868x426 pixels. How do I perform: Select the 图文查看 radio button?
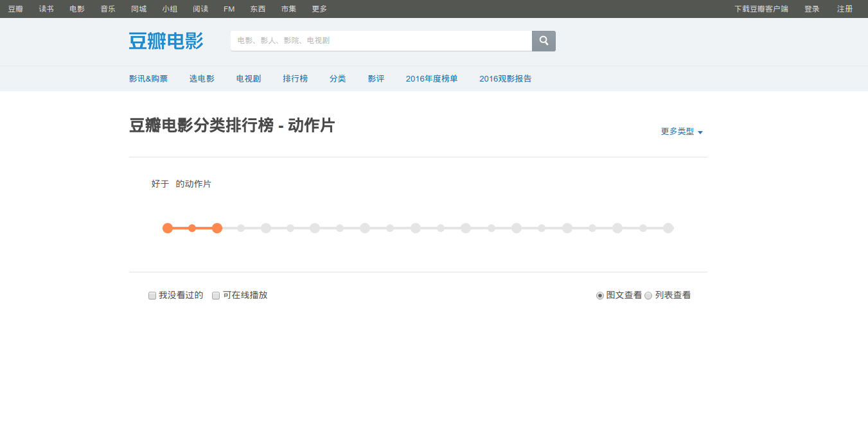pyautogui.click(x=600, y=296)
